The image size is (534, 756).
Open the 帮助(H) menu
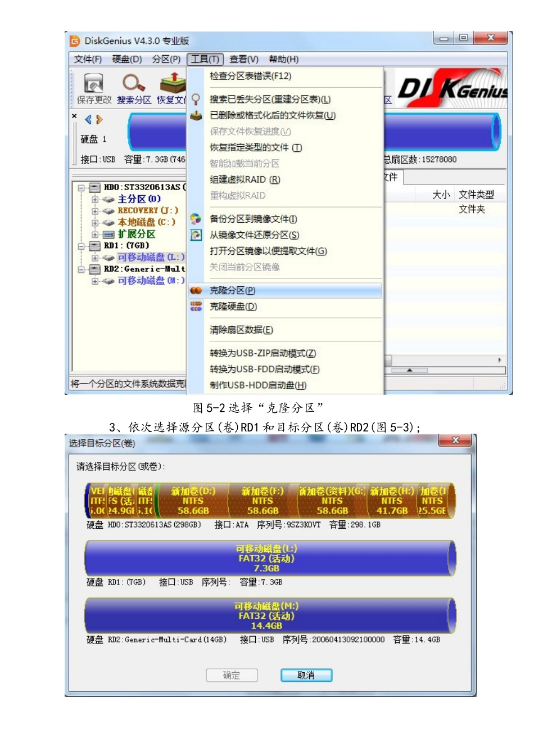284,59
